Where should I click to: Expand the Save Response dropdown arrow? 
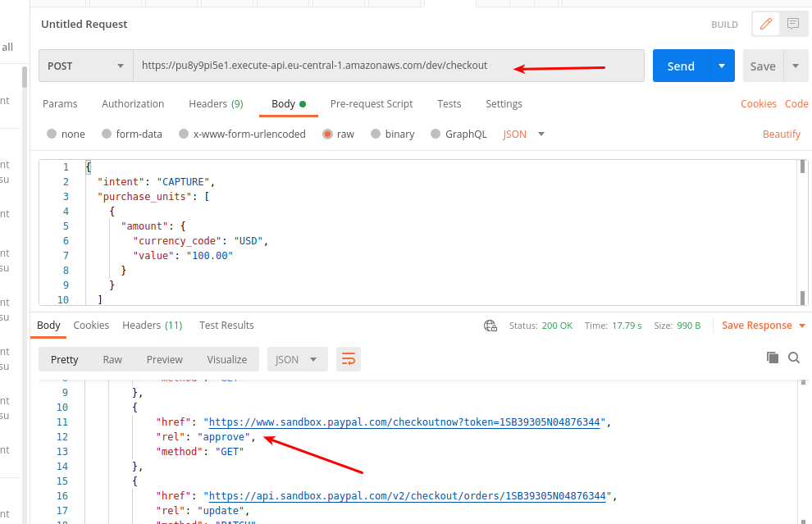[x=802, y=326]
